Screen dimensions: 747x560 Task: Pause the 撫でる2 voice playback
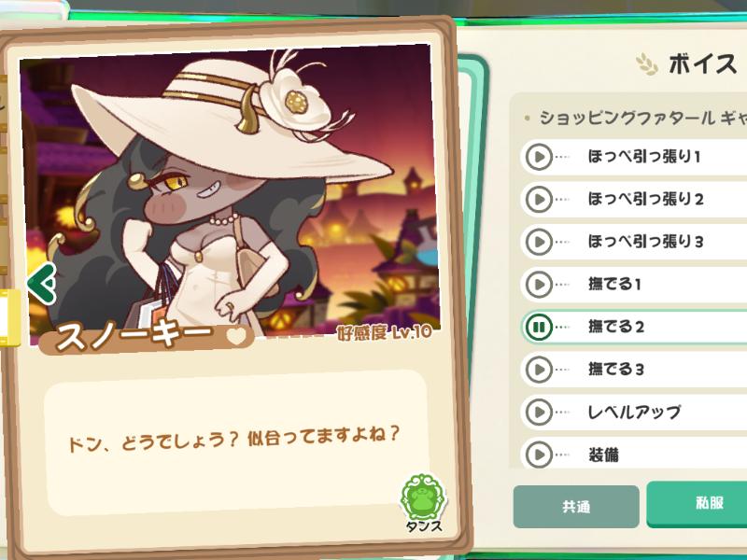click(x=539, y=327)
